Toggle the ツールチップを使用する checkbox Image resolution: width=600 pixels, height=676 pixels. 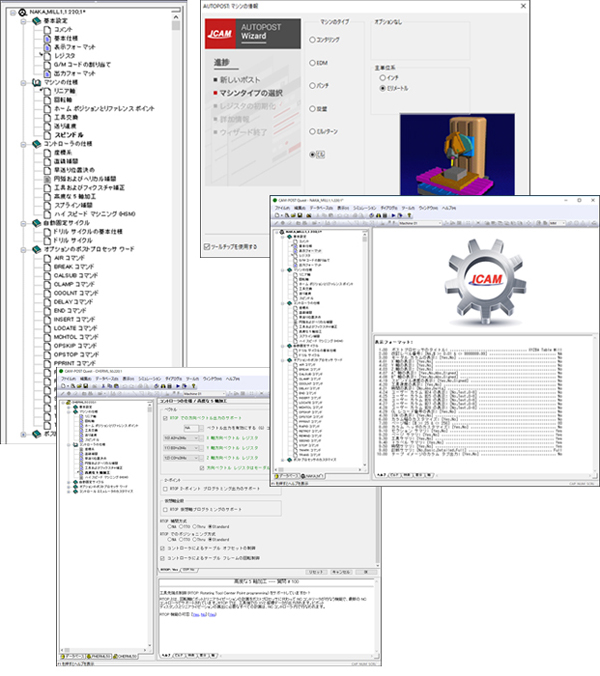click(205, 246)
